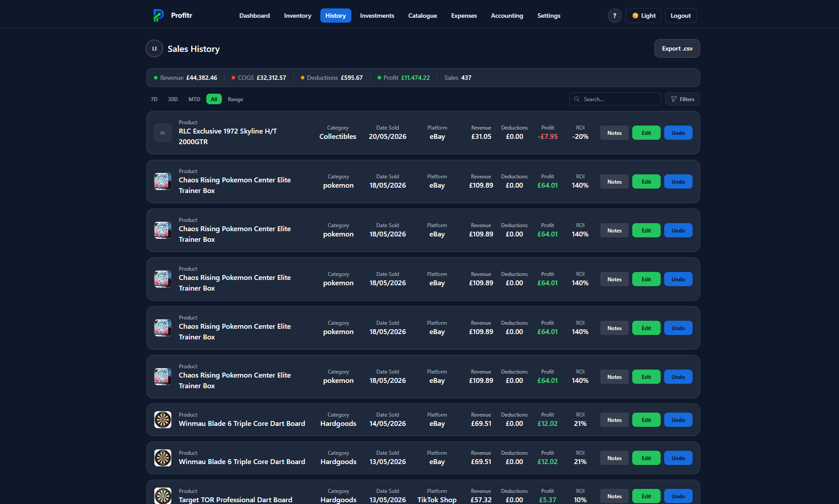Switch to Light theme
The image size is (839, 504).
tap(643, 16)
